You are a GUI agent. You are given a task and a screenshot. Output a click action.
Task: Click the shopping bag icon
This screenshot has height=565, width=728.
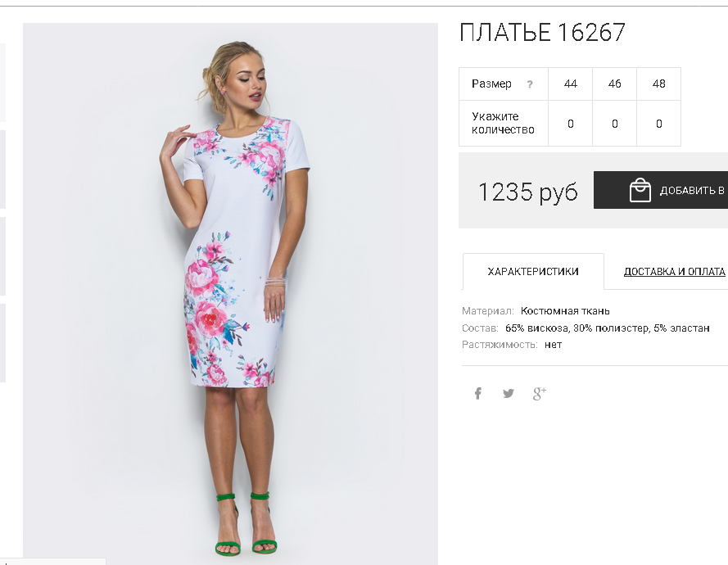point(640,190)
